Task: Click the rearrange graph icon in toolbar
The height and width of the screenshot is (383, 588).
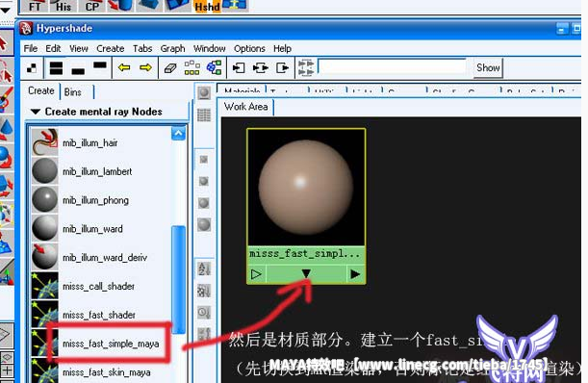Action: click(x=192, y=67)
